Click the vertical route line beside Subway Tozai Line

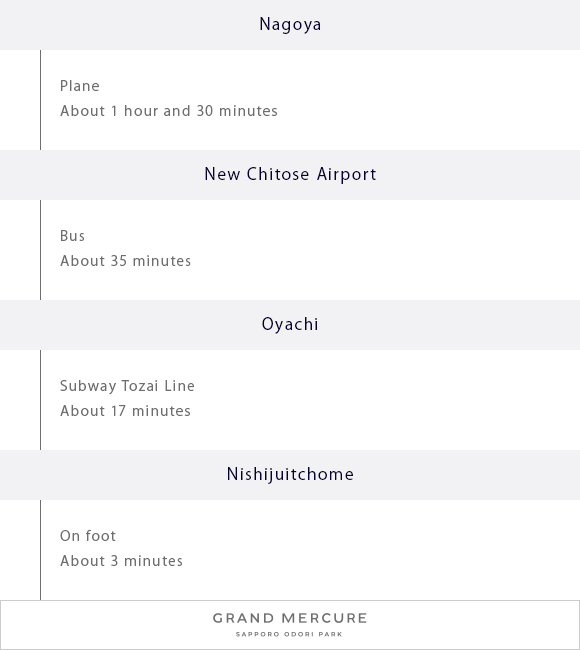click(40, 400)
